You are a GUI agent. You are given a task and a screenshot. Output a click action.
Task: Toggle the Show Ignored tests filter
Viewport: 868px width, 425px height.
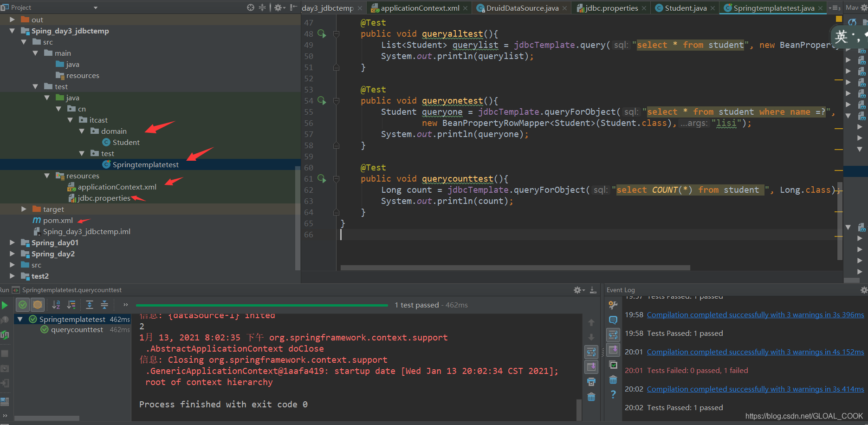pyautogui.click(x=37, y=305)
